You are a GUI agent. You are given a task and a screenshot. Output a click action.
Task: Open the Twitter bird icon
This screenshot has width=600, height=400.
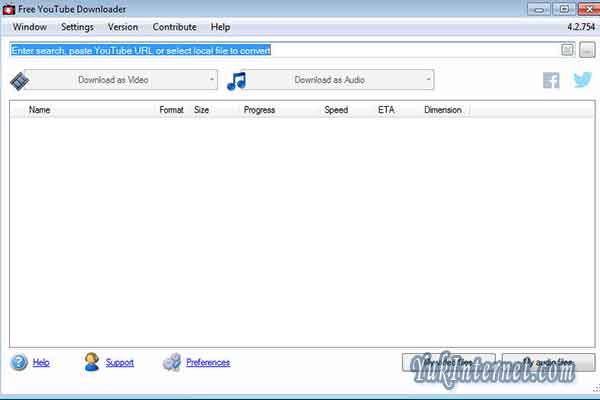(x=582, y=80)
